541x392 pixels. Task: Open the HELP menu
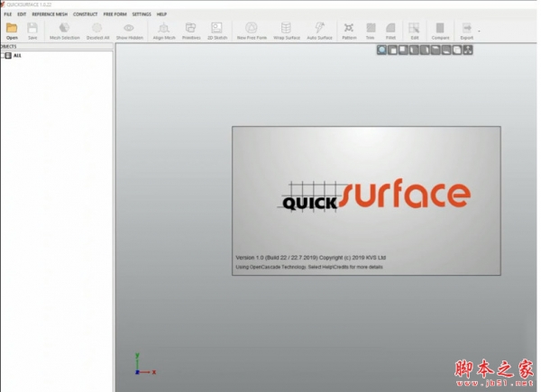(x=161, y=14)
